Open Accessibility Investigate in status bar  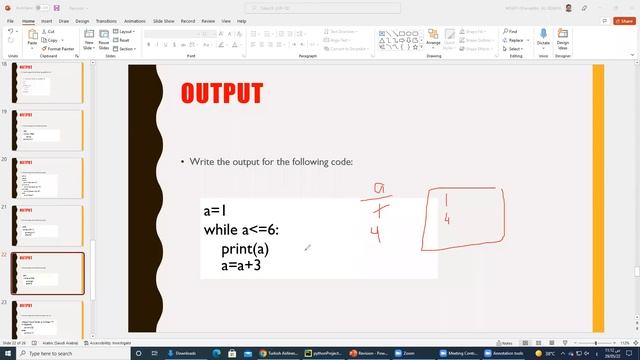point(107,343)
